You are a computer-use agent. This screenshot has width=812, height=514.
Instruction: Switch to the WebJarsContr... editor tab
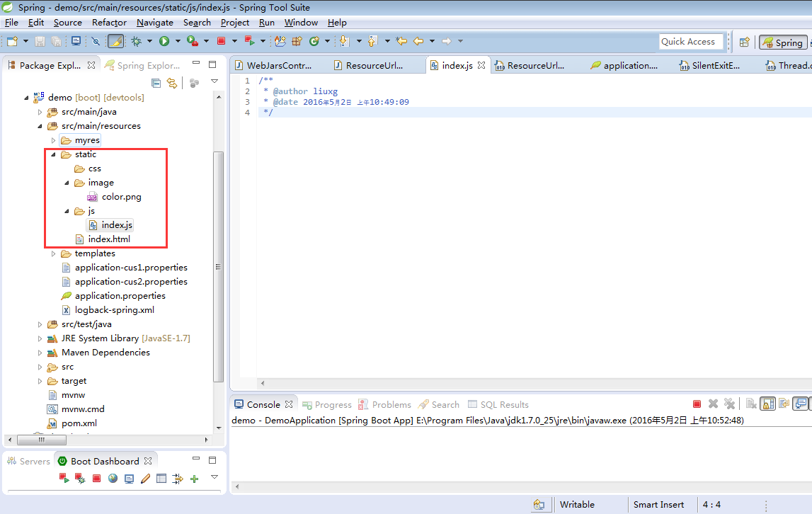point(273,65)
